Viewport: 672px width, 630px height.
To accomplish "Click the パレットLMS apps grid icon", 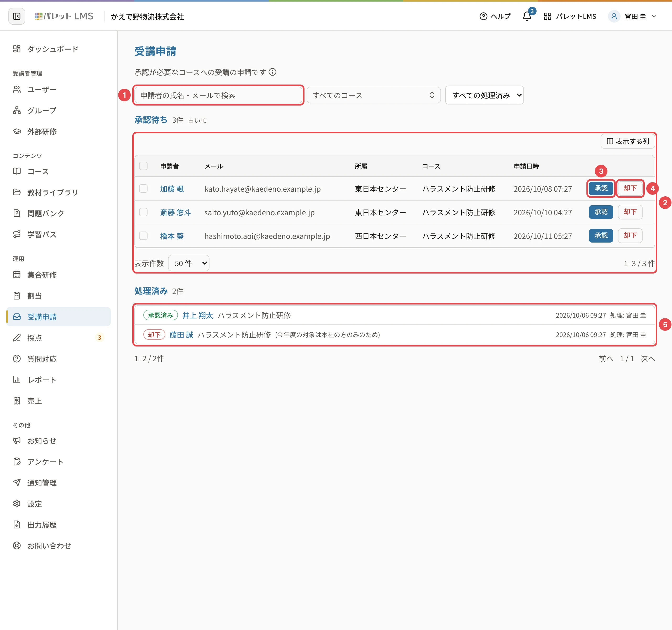I will point(547,16).
